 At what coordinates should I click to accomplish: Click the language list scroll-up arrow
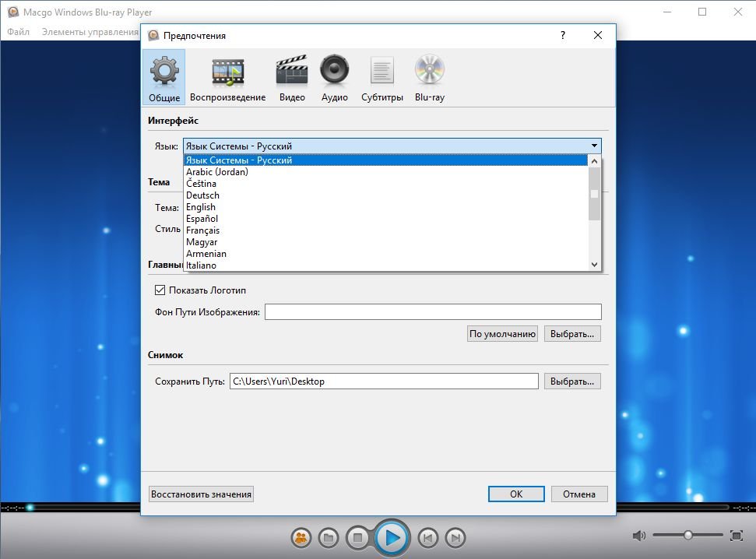594,161
